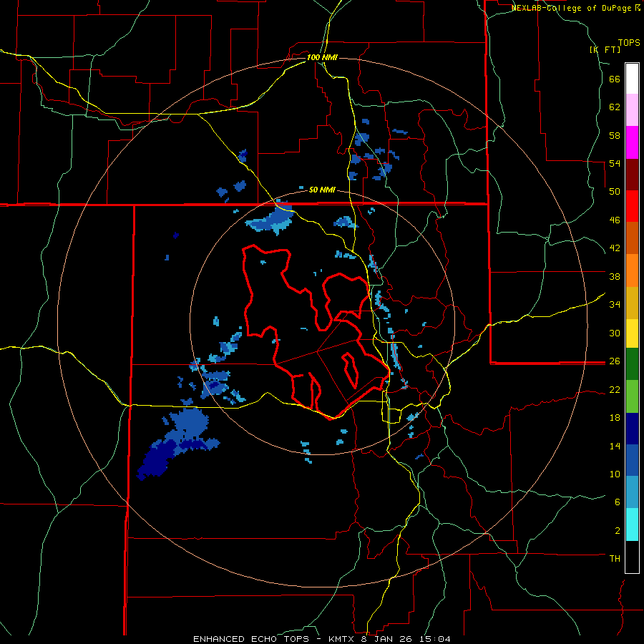Click the gold legend color block
Screen dimensions: 644x644
(x=632, y=303)
